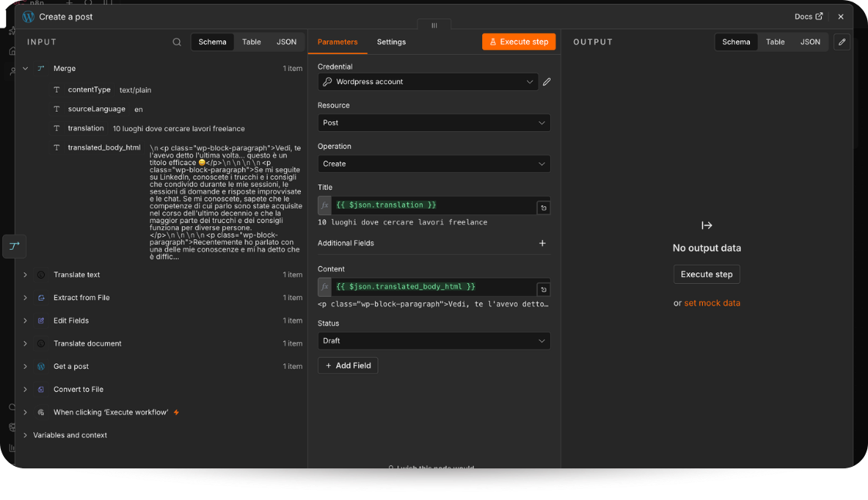Image resolution: width=868 pixels, height=500 pixels.
Task: Click the orange Execute step button
Action: coord(518,42)
